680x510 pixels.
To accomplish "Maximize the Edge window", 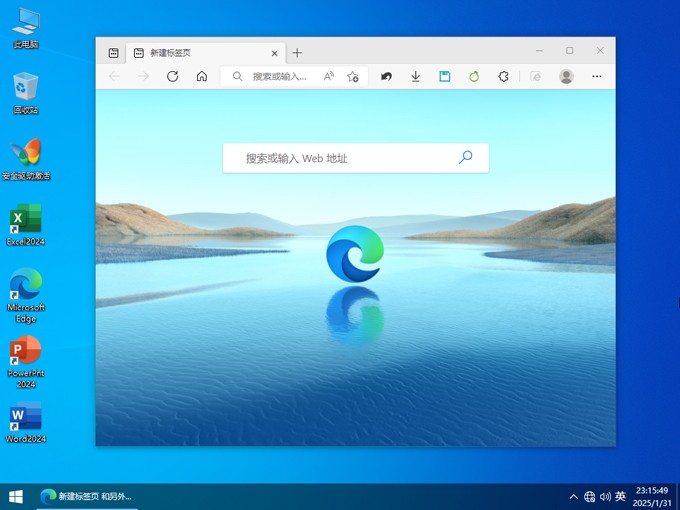I will [x=569, y=51].
